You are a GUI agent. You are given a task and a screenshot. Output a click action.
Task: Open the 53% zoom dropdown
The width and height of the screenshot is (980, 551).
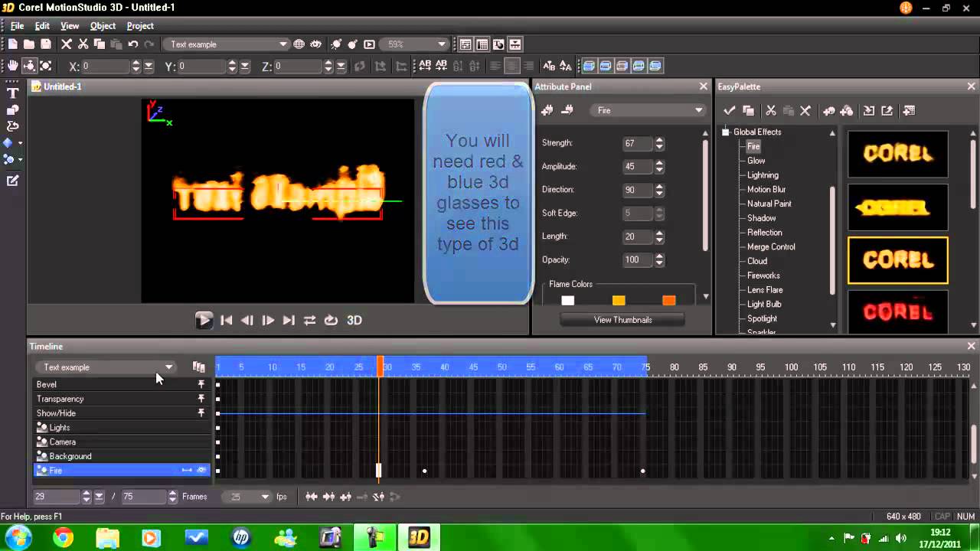click(x=416, y=44)
